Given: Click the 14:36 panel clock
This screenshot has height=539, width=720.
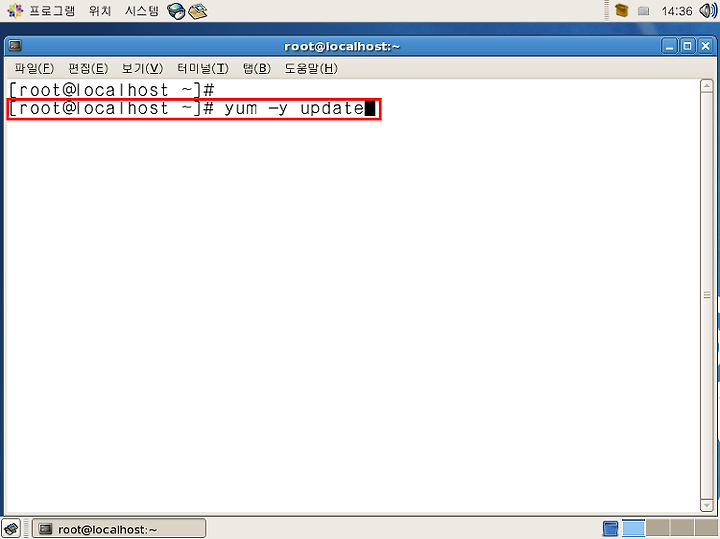Looking at the screenshot, I should (677, 11).
